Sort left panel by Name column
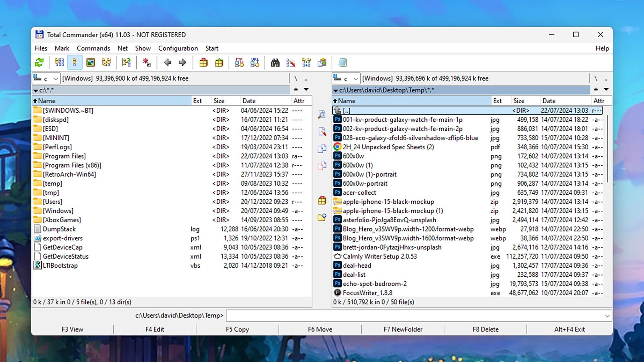The image size is (644, 362). pyautogui.click(x=112, y=101)
